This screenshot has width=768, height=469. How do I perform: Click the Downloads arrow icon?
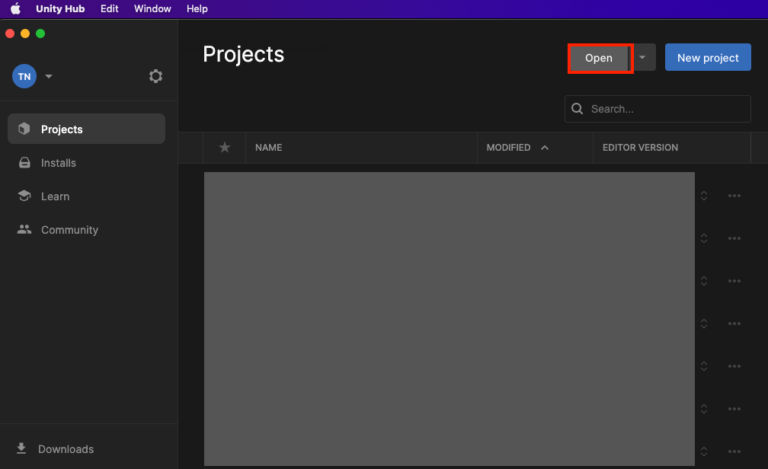[x=22, y=449]
